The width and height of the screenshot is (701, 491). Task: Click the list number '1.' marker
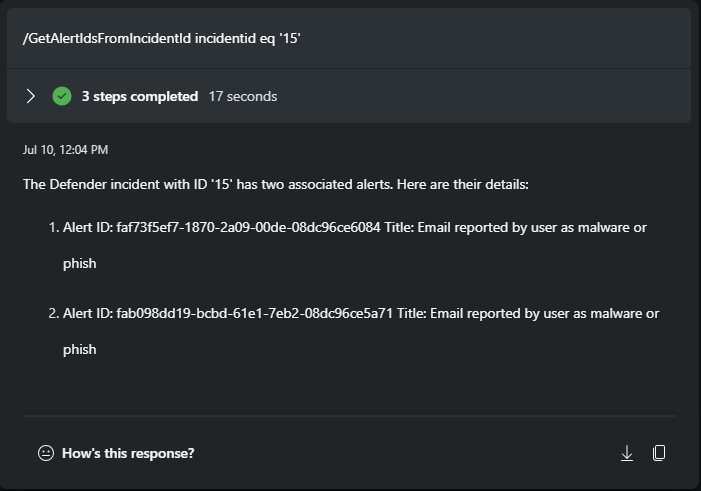54,227
